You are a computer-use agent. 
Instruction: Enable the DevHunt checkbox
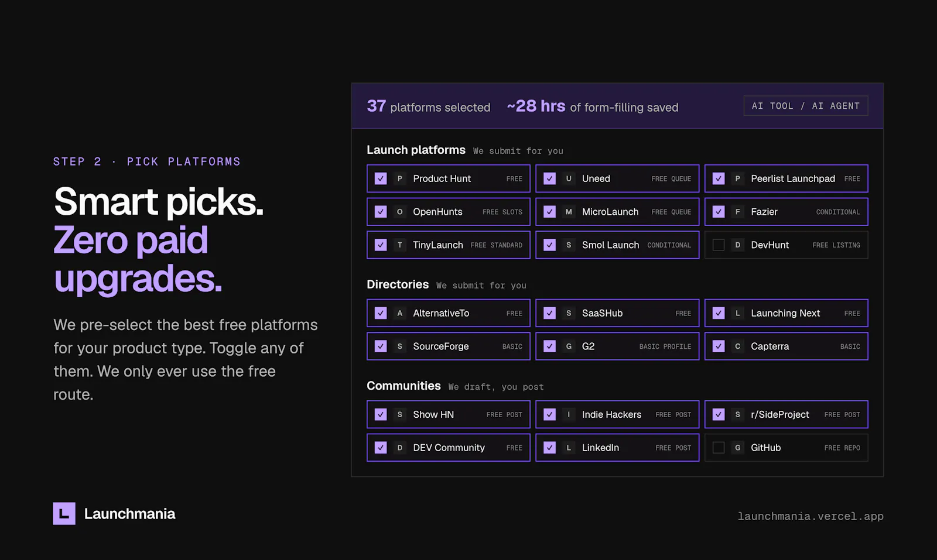point(719,245)
